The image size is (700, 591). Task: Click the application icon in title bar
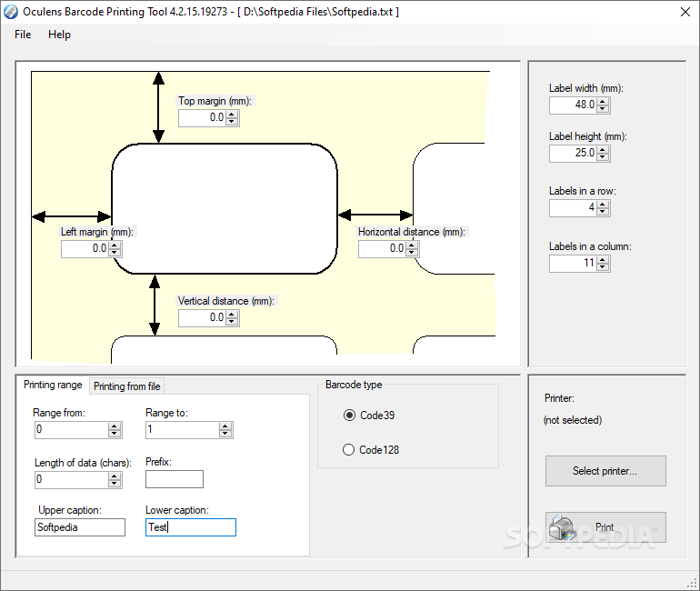tap(11, 12)
